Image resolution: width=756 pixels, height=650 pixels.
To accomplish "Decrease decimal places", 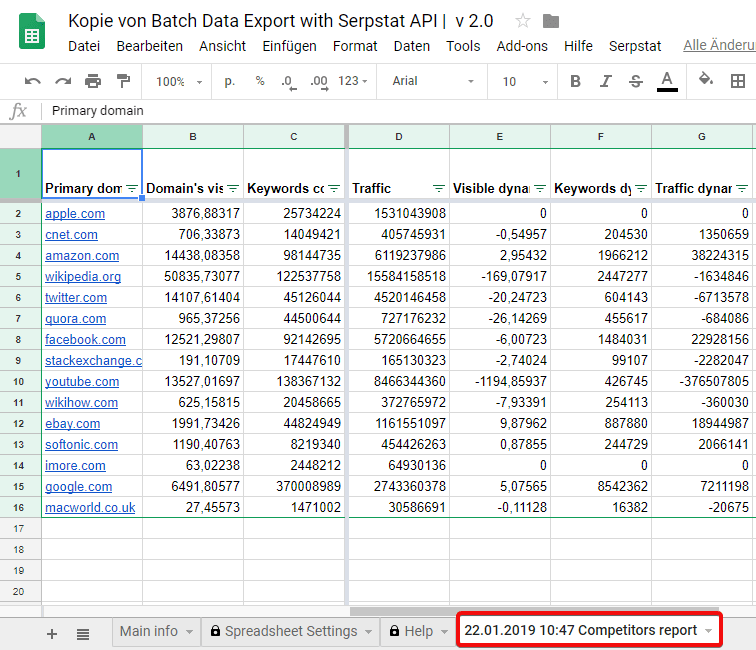I will click(288, 81).
